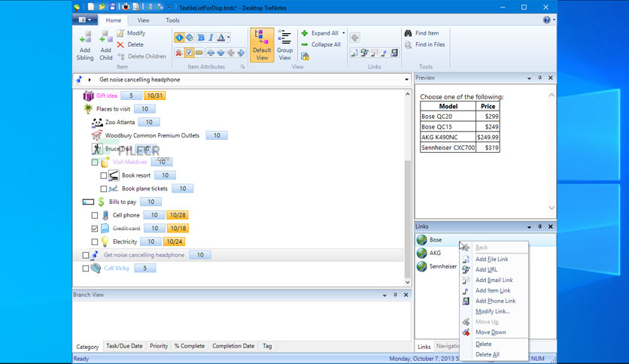Select the Sennheiser link
The width and height of the screenshot is (629, 364).
pos(437,266)
